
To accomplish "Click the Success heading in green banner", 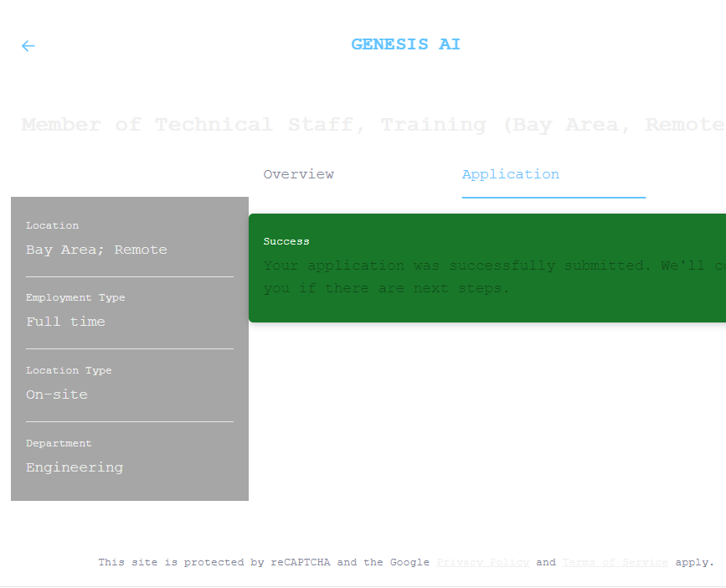I will [286, 241].
